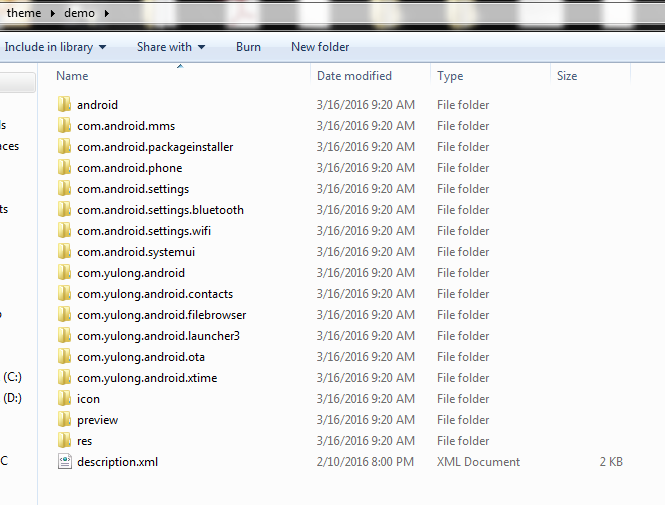Select com.android.phone folder name
Screen dimensions: 665x505
[x=129, y=168]
